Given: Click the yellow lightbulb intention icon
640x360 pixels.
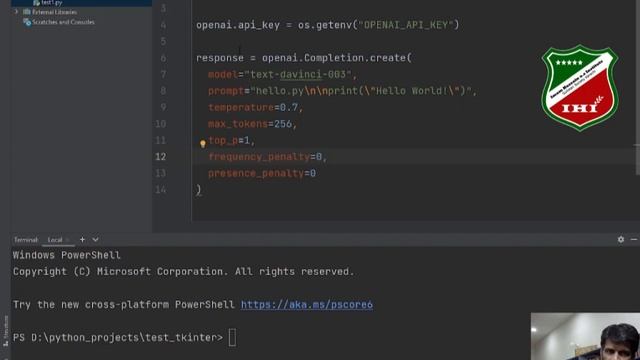Looking at the screenshot, I should (203, 143).
